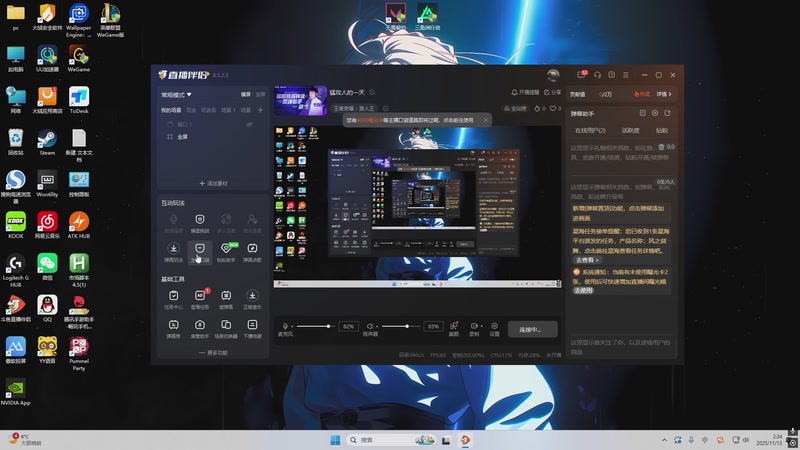The width and height of the screenshot is (800, 450).
Task: Adjust the speaker volume slider
Action: 401,326
